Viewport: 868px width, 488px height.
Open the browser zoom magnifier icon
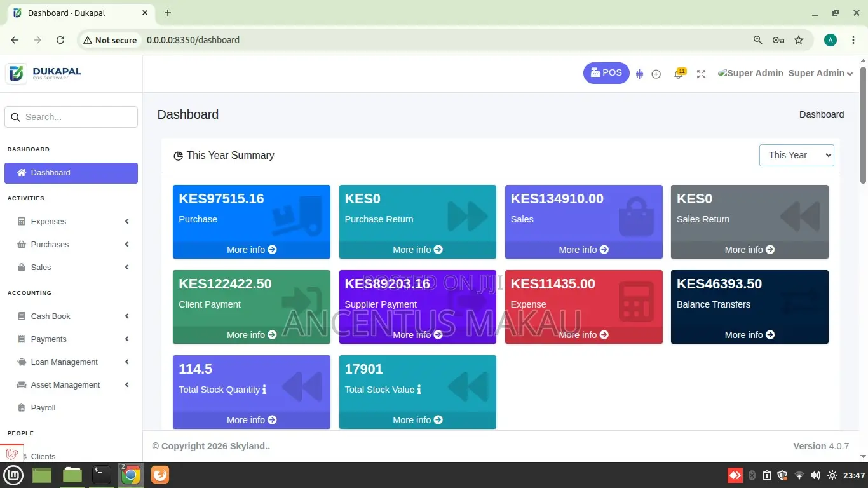pos(757,40)
